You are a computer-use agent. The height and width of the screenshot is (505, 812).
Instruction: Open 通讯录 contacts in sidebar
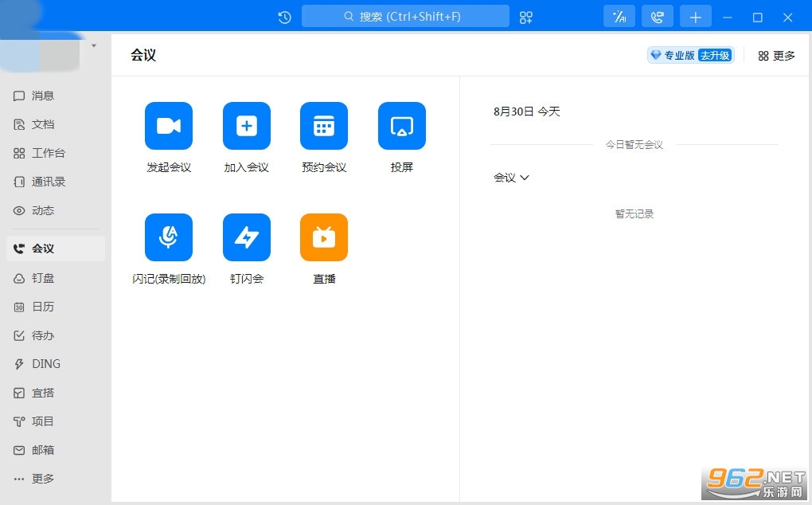point(56,182)
